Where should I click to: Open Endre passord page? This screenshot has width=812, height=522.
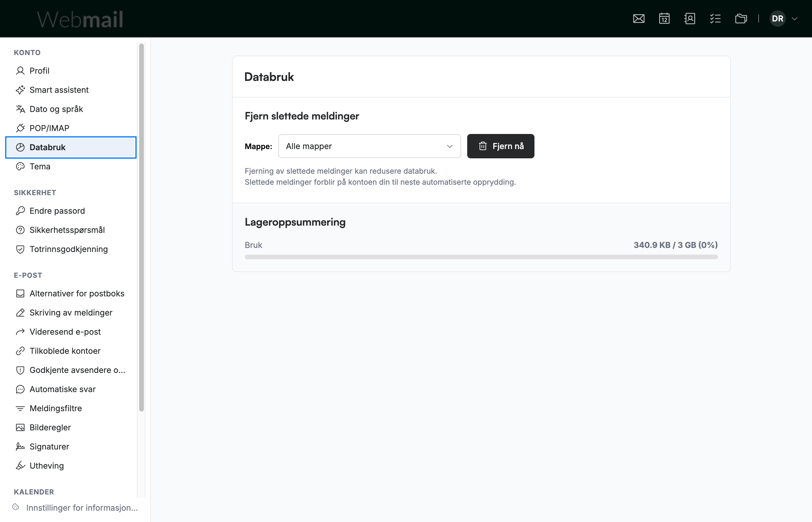(71, 211)
